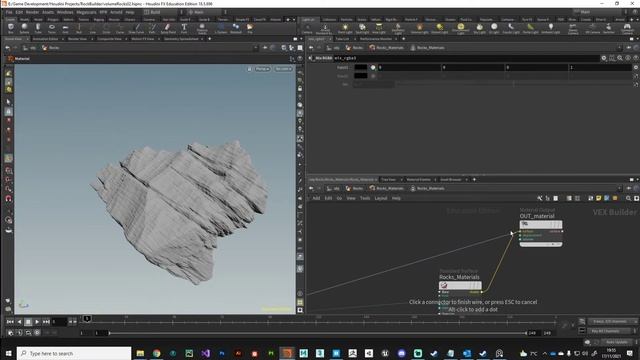Select the Draw Curve shelf tool
This screenshot has height=360, width=640.
coord(136,28)
